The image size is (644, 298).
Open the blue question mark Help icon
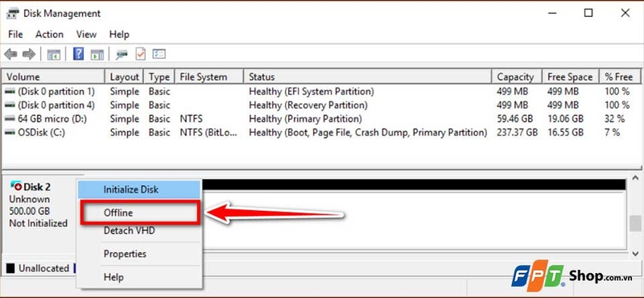(78, 54)
